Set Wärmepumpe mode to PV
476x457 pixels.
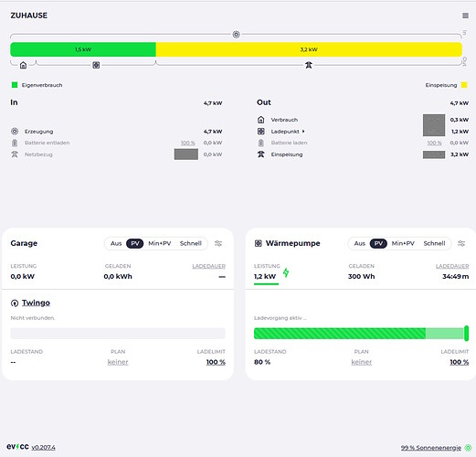point(378,243)
